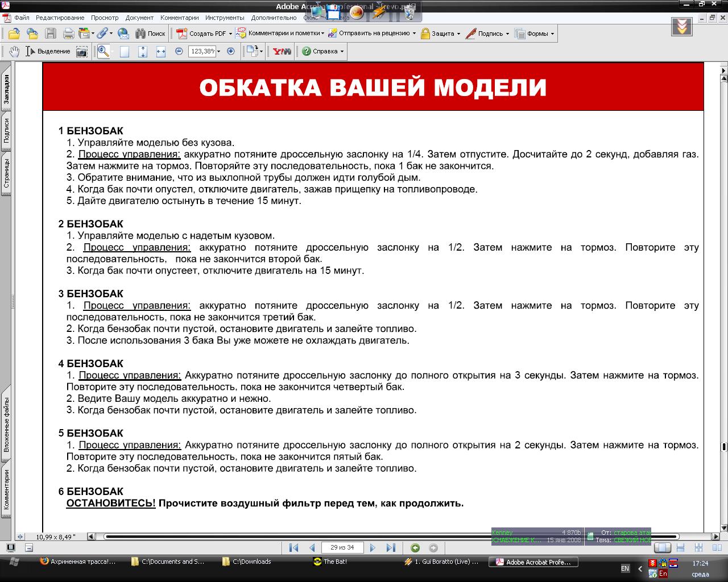Open the Страницы pages side tab
Image resolution: width=728 pixels, height=582 pixels.
pos(6,173)
